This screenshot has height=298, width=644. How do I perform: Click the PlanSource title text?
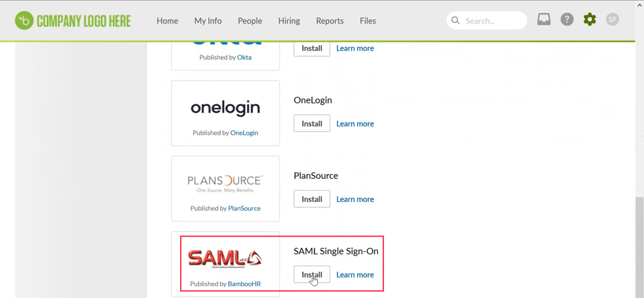click(x=316, y=176)
